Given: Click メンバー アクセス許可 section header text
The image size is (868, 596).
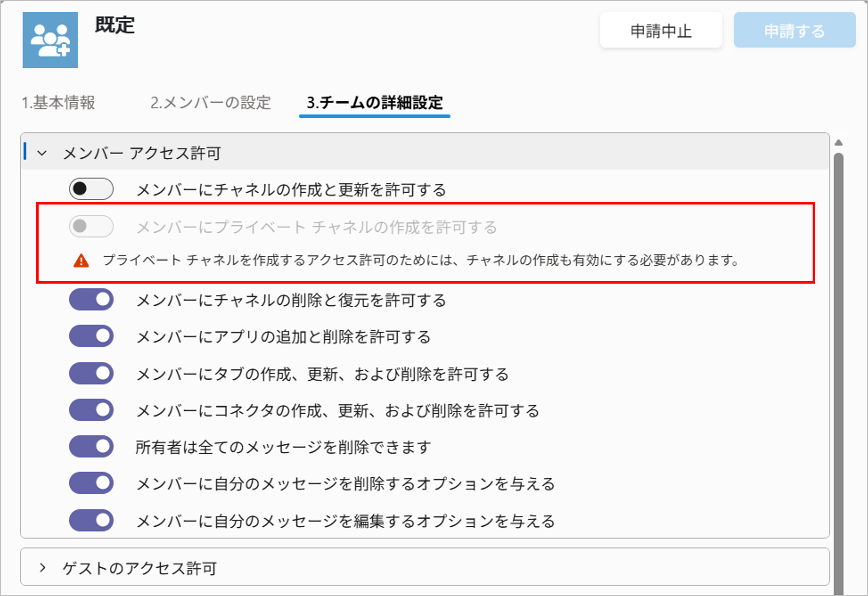Looking at the screenshot, I should pyautogui.click(x=142, y=153).
